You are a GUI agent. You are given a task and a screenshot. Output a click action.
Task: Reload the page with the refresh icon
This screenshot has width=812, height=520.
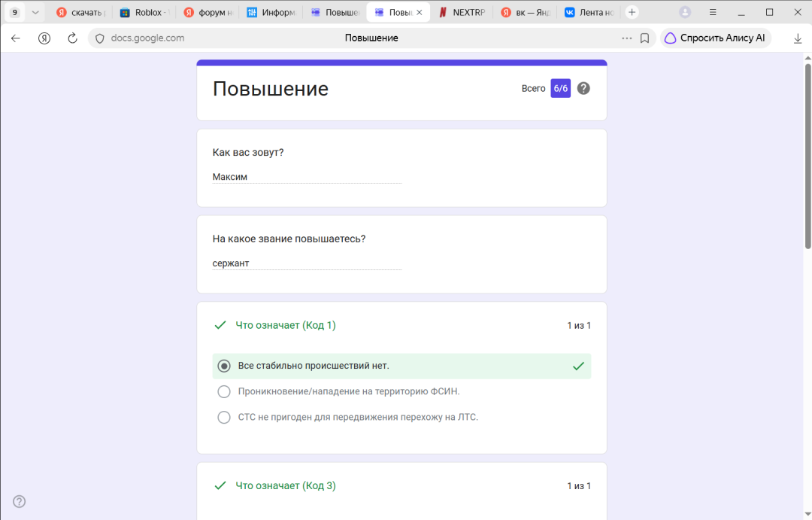pos(72,38)
